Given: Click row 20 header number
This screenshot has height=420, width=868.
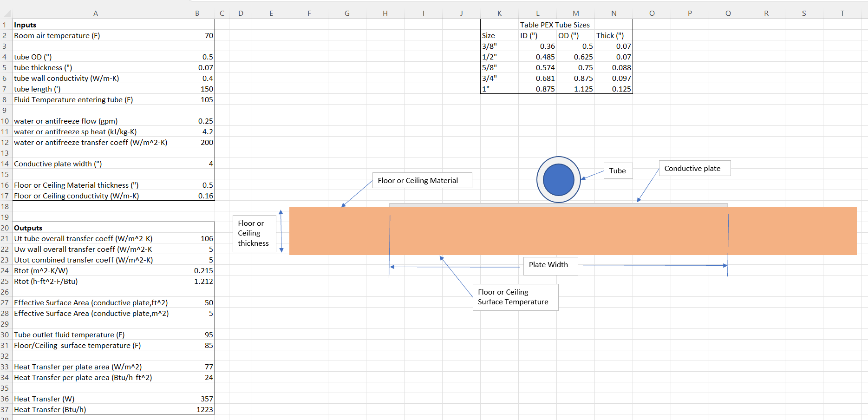Looking at the screenshot, I should (5, 228).
